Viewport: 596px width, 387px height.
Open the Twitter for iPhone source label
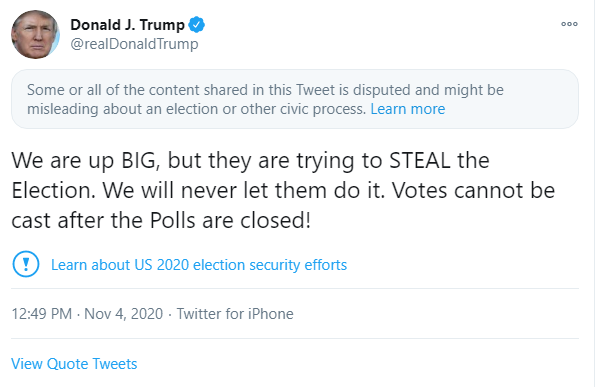[235, 314]
